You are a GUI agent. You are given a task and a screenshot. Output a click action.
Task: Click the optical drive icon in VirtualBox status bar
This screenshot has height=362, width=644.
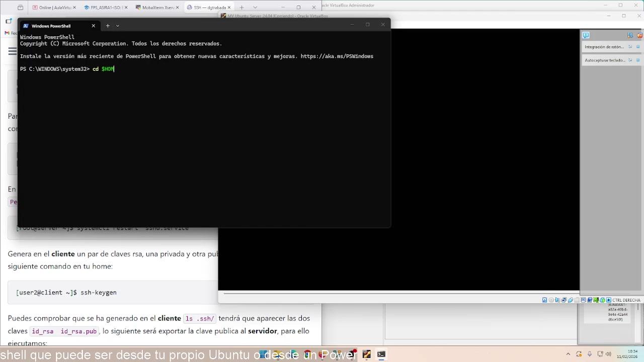point(551,300)
